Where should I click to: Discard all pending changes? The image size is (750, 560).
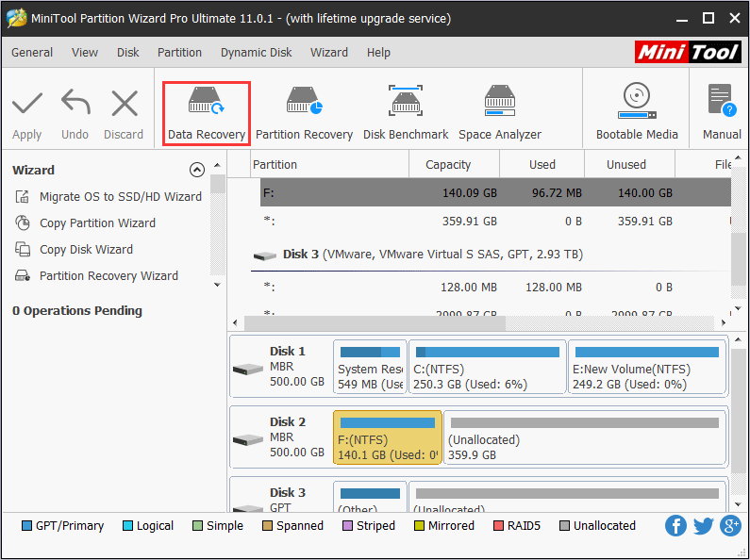pos(124,115)
